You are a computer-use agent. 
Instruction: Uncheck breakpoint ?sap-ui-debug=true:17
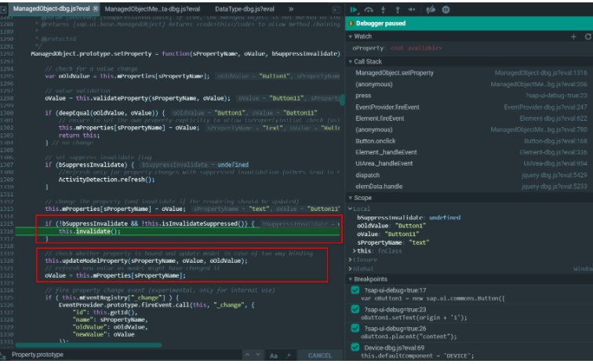coord(355,290)
